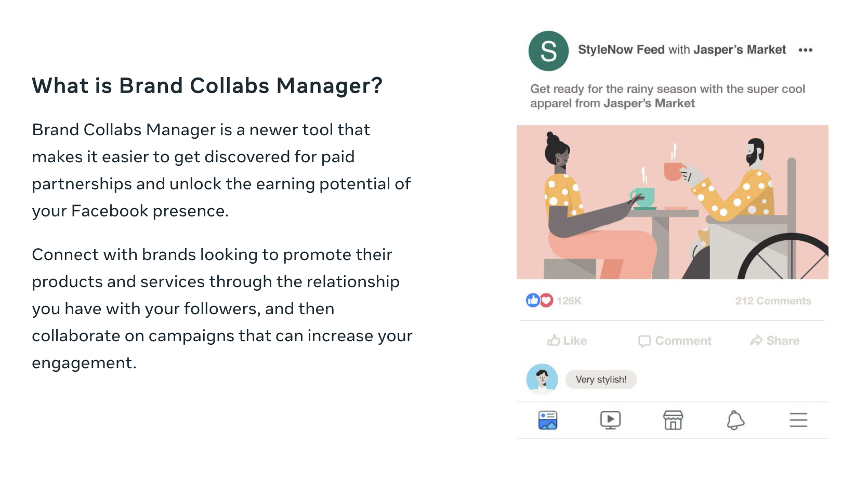Click the commenter's profile picture
Image resolution: width=868 pixels, height=490 pixels.
pos(542,379)
